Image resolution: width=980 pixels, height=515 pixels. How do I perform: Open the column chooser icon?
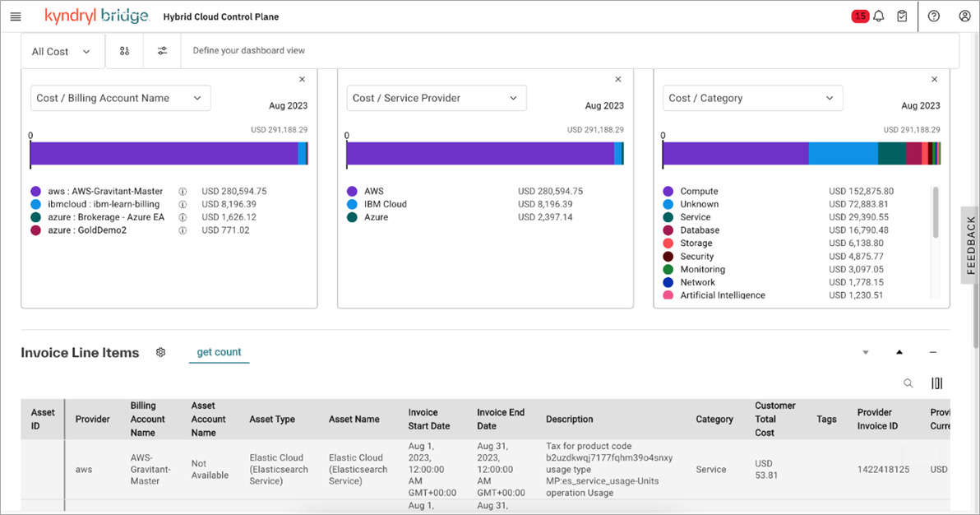937,383
